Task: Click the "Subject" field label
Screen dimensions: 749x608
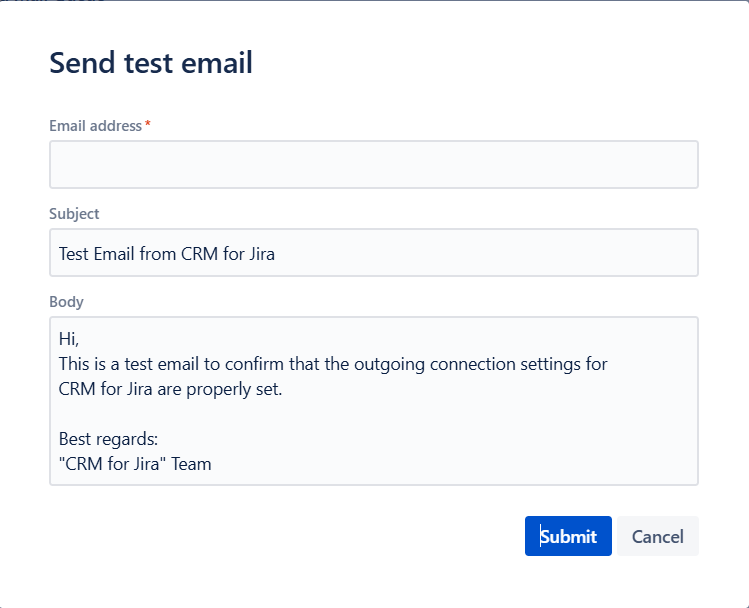Action: 74,214
